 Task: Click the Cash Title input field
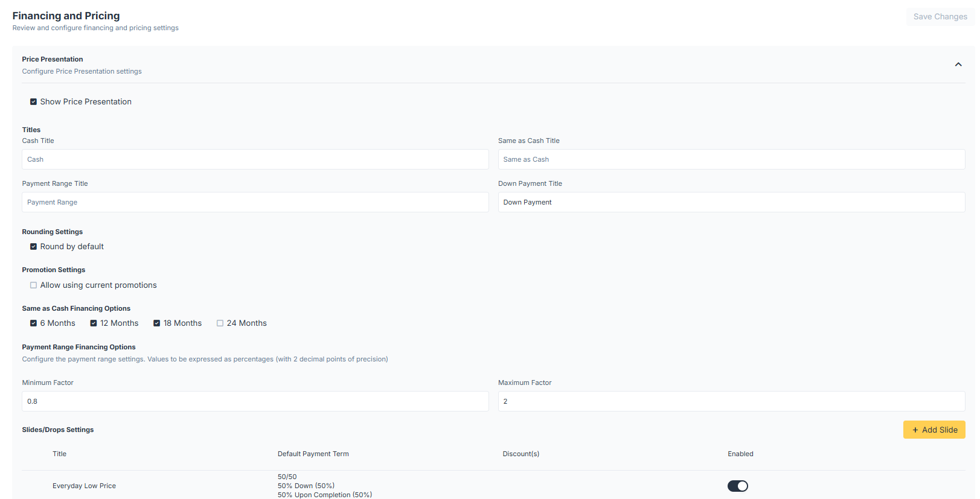pos(255,159)
